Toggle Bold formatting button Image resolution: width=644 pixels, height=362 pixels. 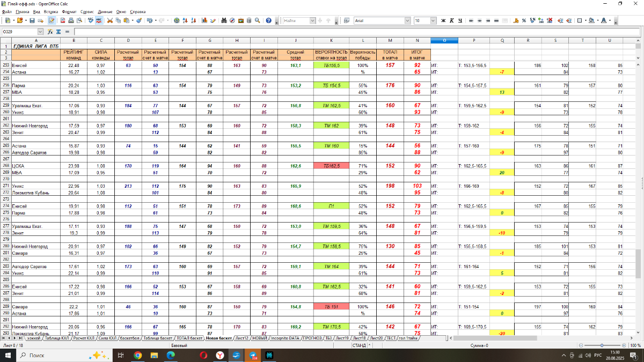(443, 20)
